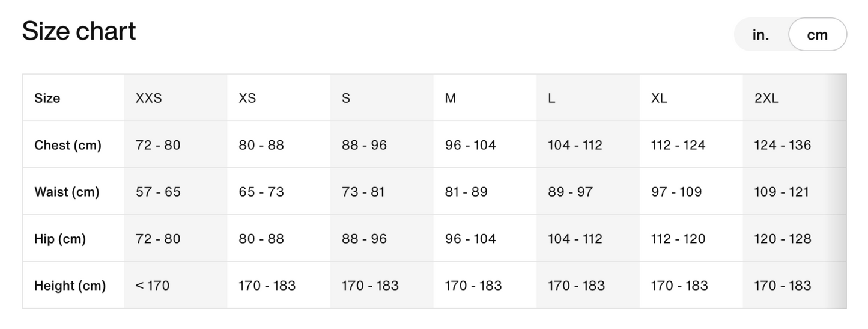Select the M size column header
The height and width of the screenshot is (329, 868).
(x=451, y=98)
